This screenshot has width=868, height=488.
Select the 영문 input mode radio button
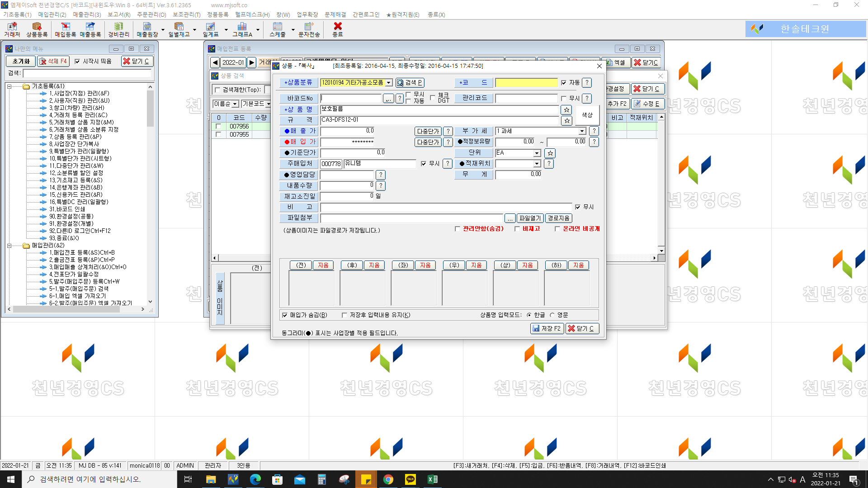click(552, 315)
